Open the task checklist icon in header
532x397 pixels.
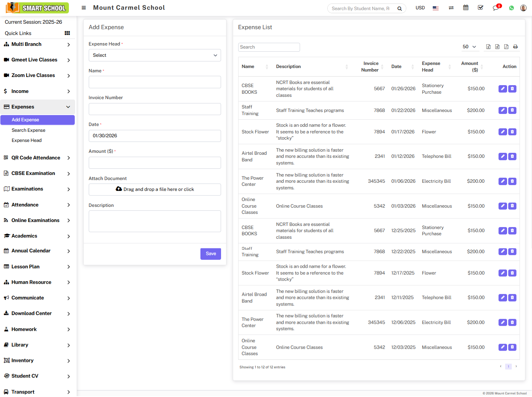pyautogui.click(x=481, y=8)
